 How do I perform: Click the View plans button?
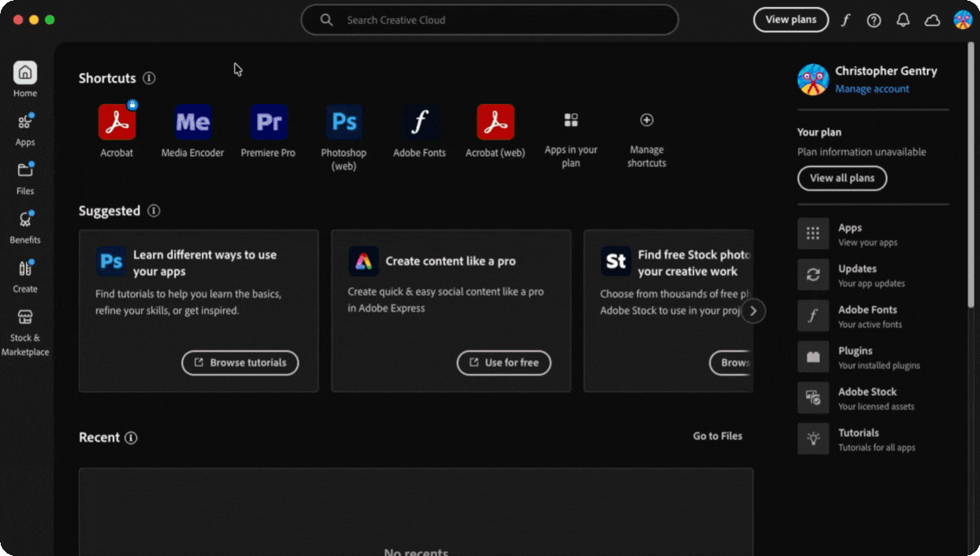[x=791, y=20]
